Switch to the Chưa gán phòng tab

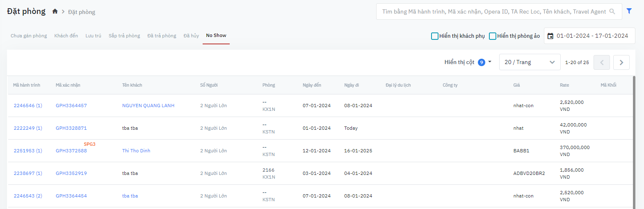click(x=29, y=36)
